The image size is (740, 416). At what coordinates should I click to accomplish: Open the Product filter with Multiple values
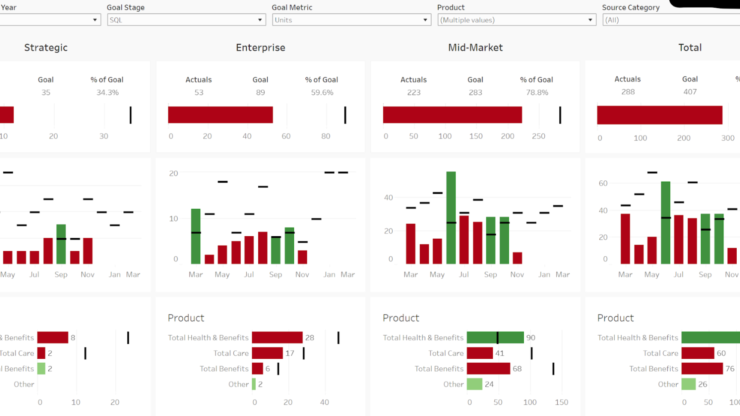coord(514,19)
